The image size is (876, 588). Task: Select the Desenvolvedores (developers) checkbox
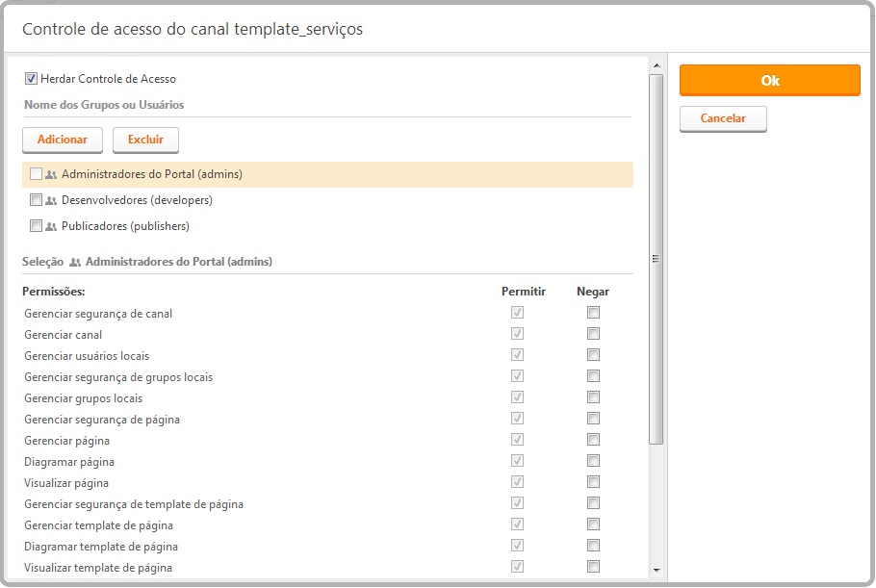point(36,199)
